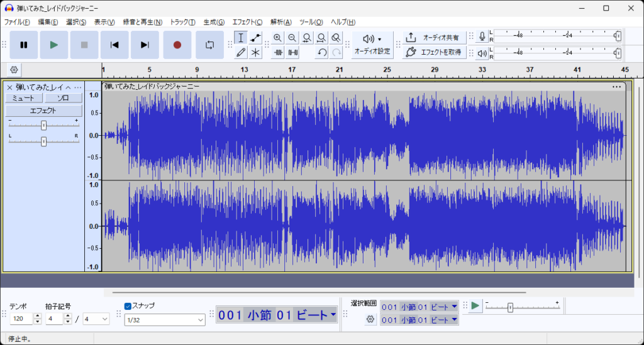Screen dimensions: 644x345
Task: Open the オーディオ設定 dropdown
Action: tap(372, 44)
